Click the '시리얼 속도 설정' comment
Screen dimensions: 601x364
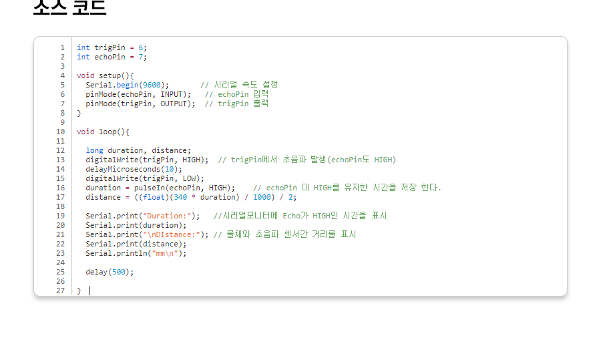[239, 85]
